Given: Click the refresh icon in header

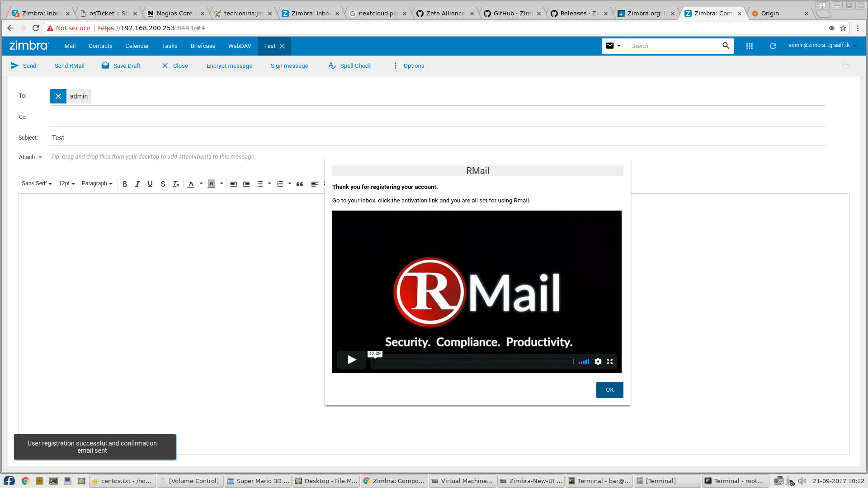Looking at the screenshot, I should 773,46.
